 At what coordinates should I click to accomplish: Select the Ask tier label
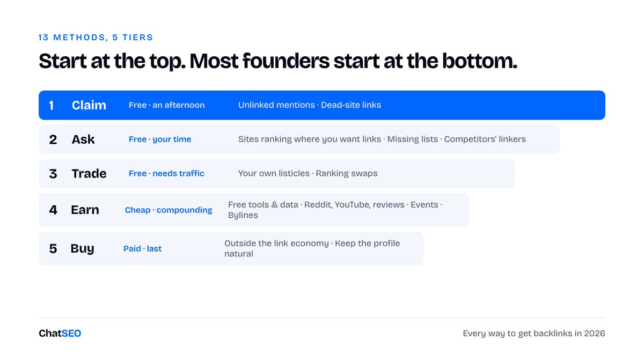point(83,139)
